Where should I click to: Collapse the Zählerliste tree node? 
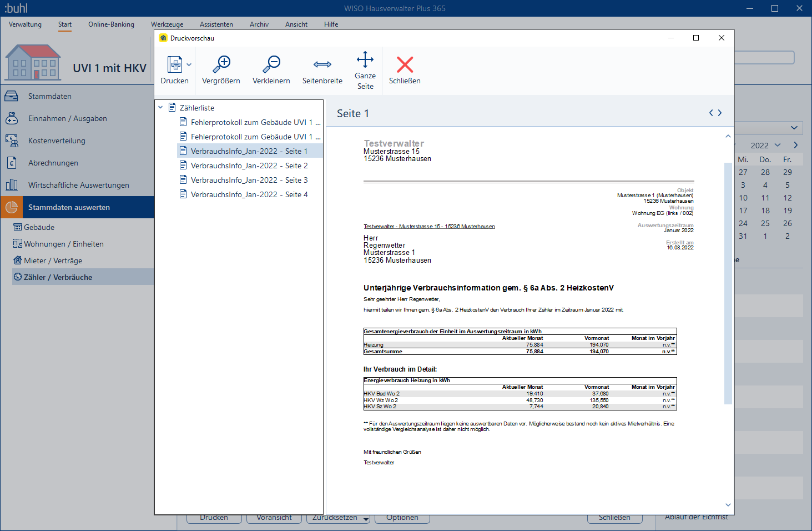[160, 108]
